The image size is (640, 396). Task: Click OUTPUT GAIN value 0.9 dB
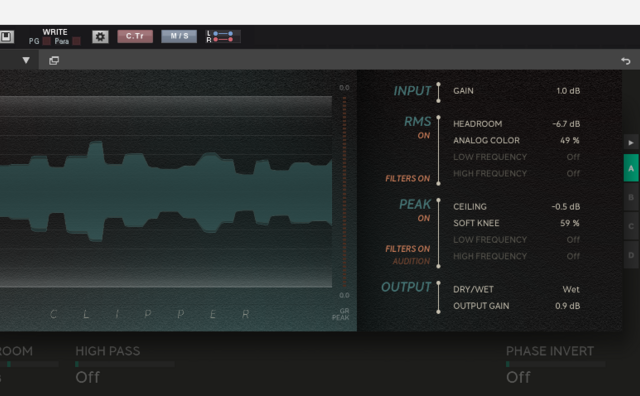click(x=567, y=306)
